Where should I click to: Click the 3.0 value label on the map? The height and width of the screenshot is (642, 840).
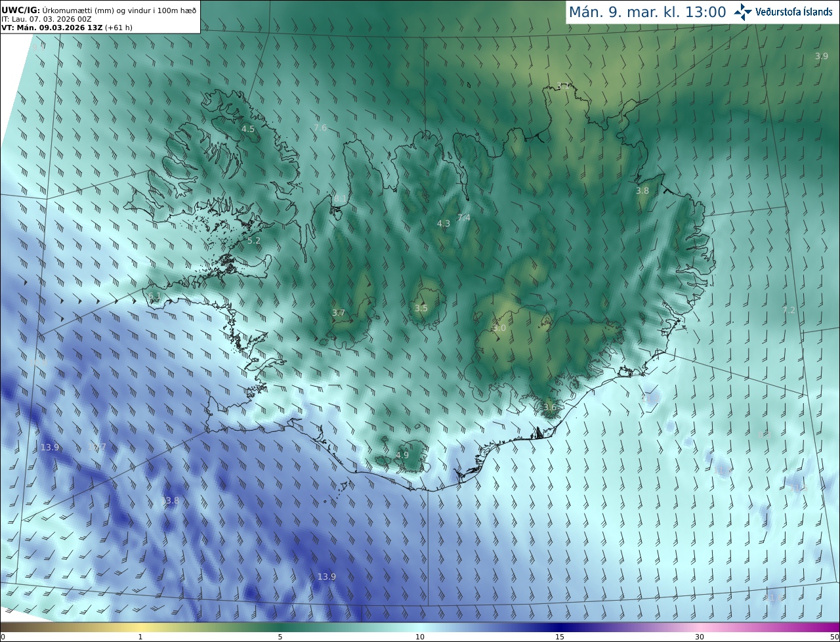(x=499, y=328)
